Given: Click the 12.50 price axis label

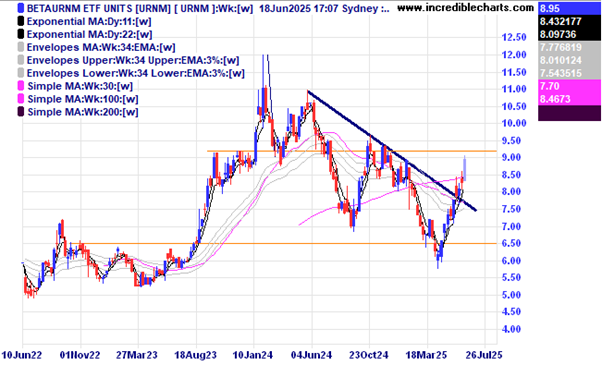Looking at the screenshot, I should pyautogui.click(x=514, y=37).
